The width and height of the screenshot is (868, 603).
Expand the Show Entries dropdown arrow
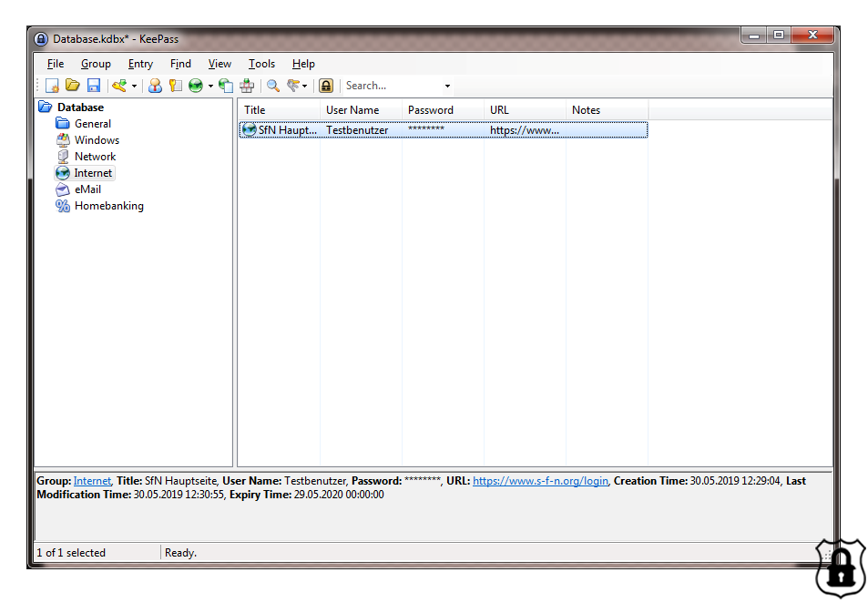(304, 86)
